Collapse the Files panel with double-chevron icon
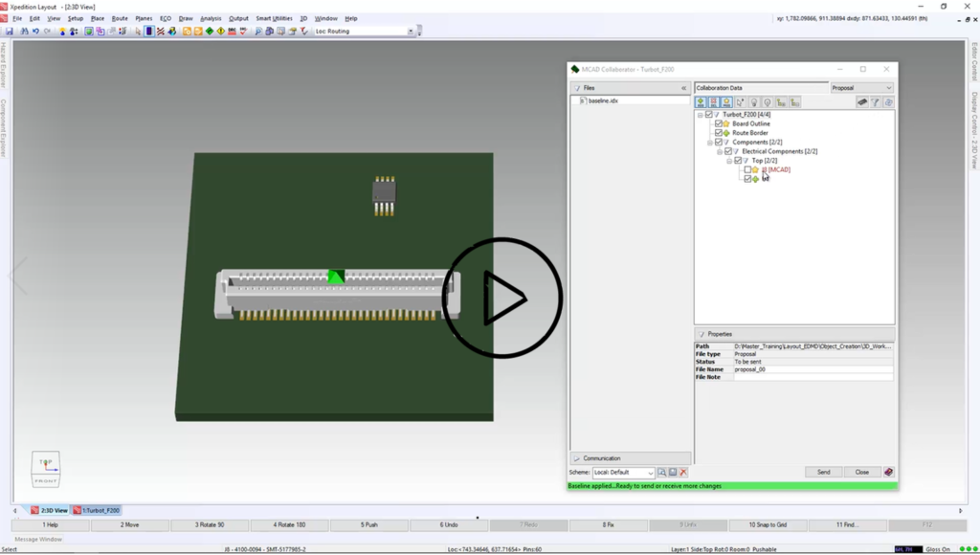Image resolution: width=980 pixels, height=555 pixels. [683, 88]
